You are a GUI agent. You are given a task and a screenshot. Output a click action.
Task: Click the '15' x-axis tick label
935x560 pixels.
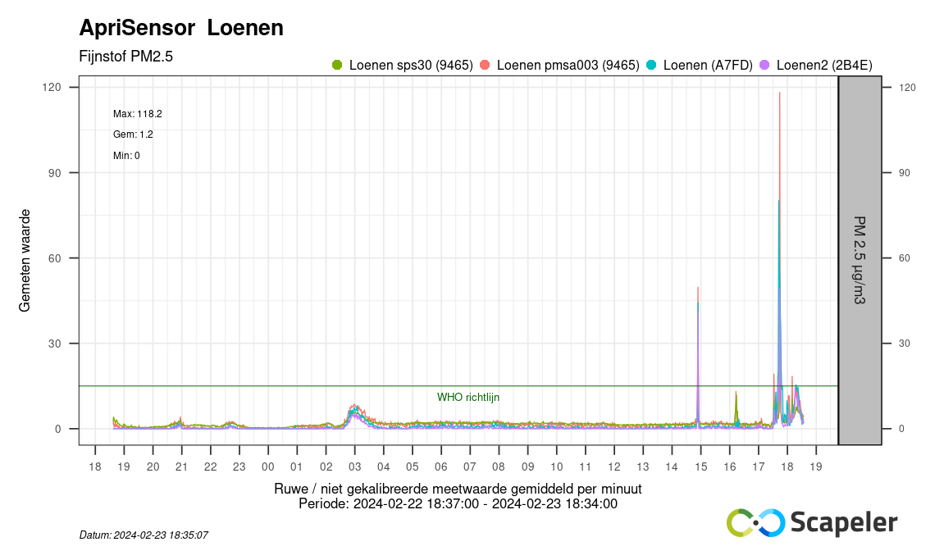(700, 467)
